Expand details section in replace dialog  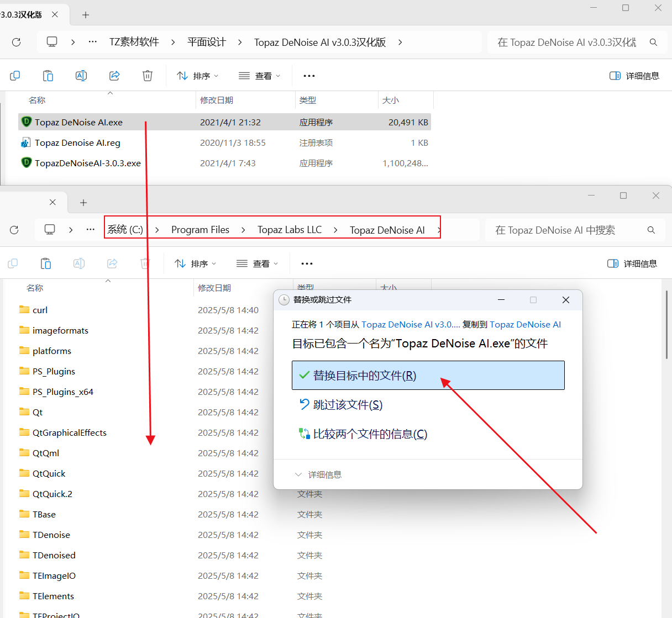(x=318, y=474)
